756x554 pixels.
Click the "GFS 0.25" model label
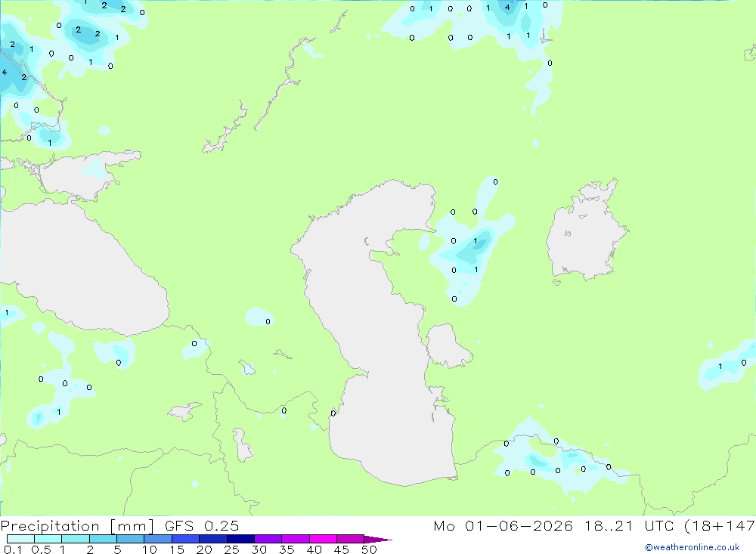click(202, 526)
